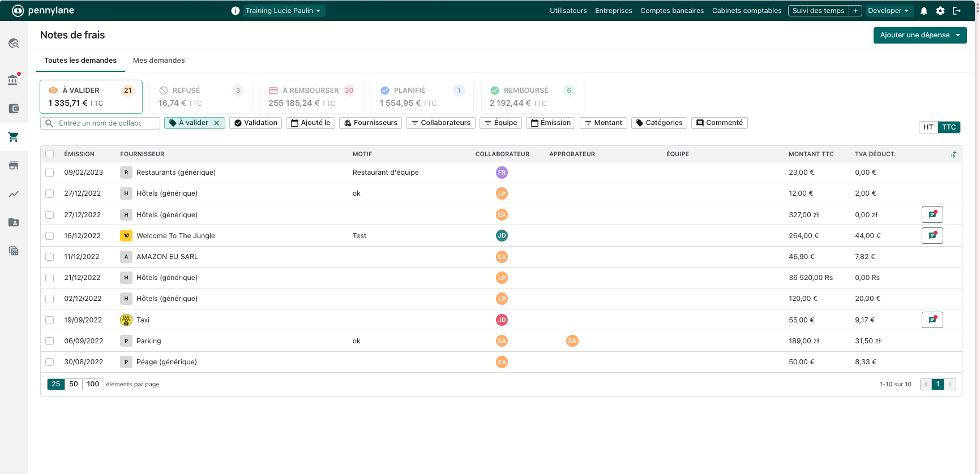
Task: Check the Taxi row checkbox
Action: coord(50,320)
